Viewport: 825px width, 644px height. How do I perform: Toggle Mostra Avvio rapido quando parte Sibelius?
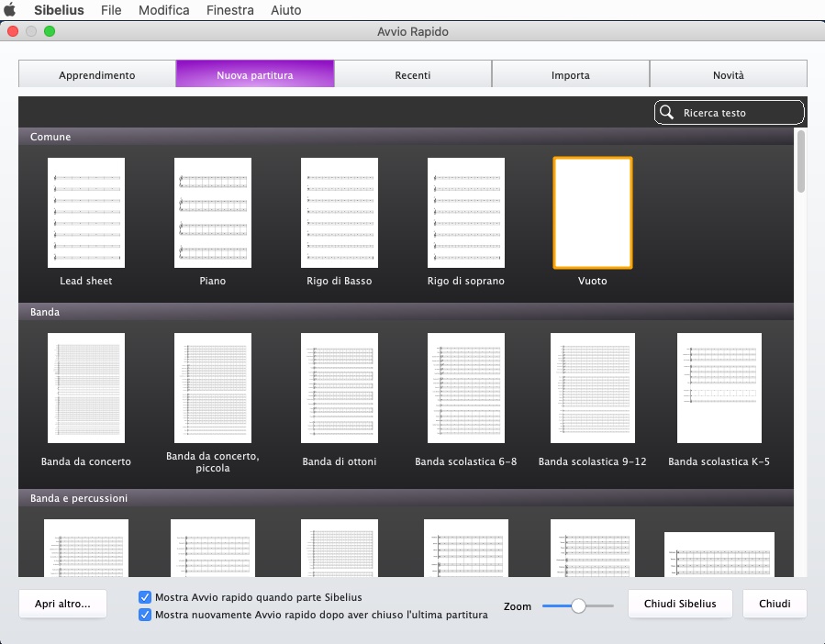[x=145, y=597]
